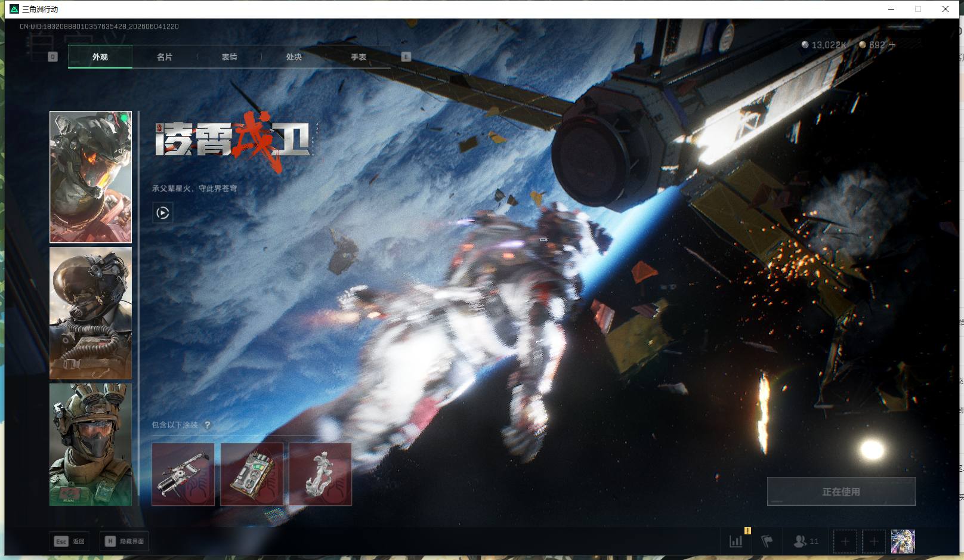Screen dimensions: 964x560
Task: Open the player avatar profile
Action: click(903, 542)
